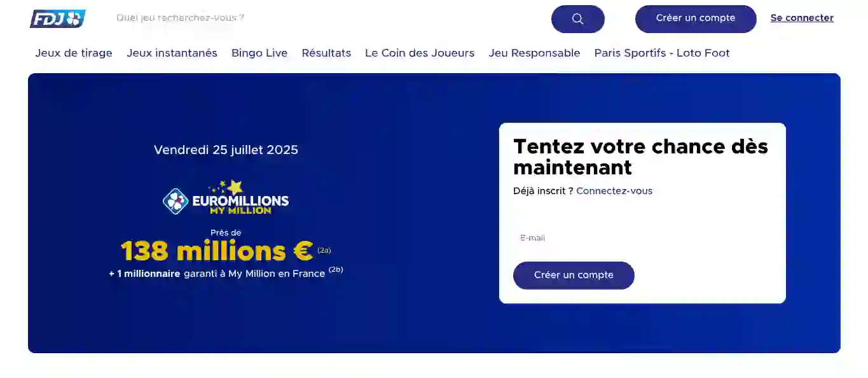Screen dimensions: 868x378
Task: Open the Jeux de tirage menu
Action: [x=74, y=53]
